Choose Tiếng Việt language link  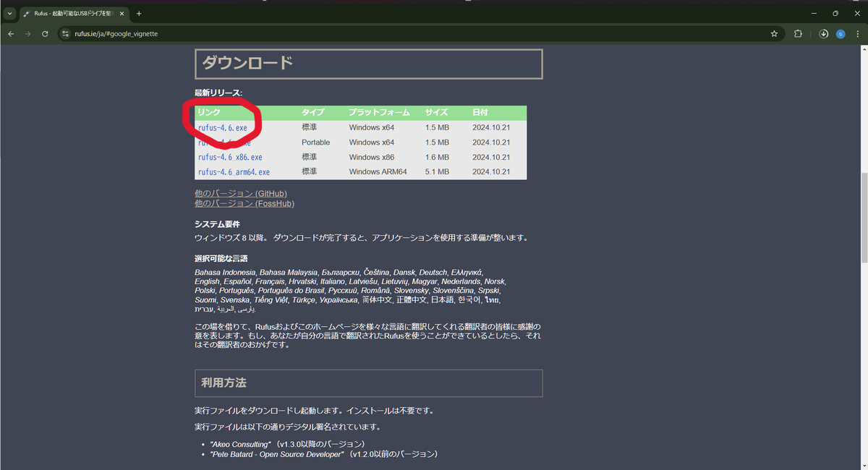271,299
